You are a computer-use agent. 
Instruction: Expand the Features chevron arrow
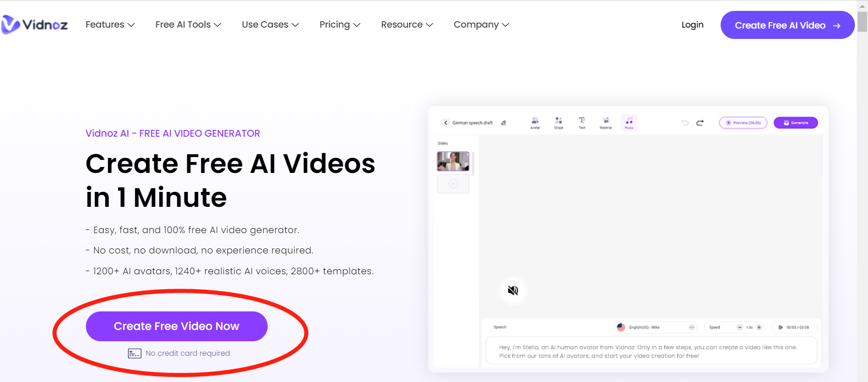pyautogui.click(x=131, y=25)
